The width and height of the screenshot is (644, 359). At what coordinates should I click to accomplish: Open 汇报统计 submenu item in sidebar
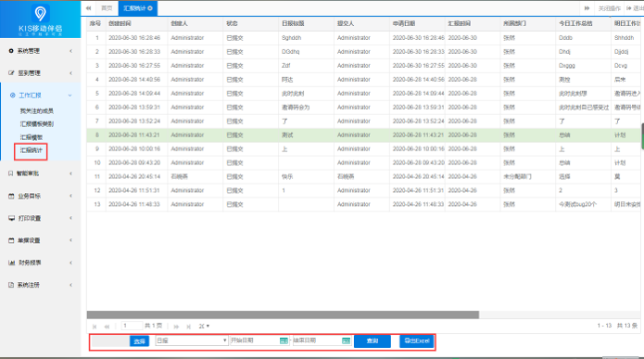(32, 150)
